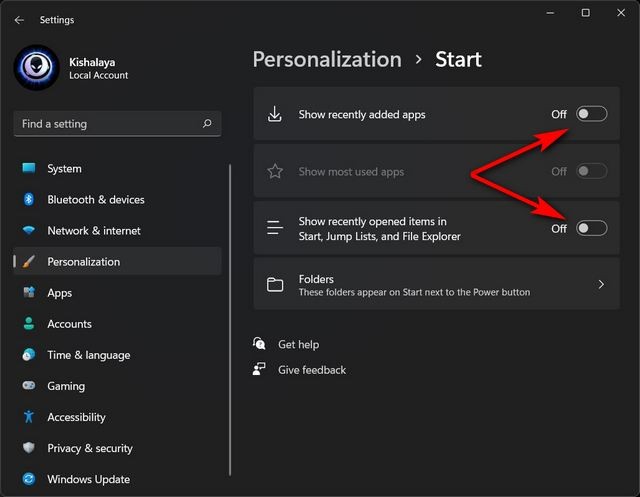Select Accessibility in the sidebar
The image size is (640, 497).
76,417
